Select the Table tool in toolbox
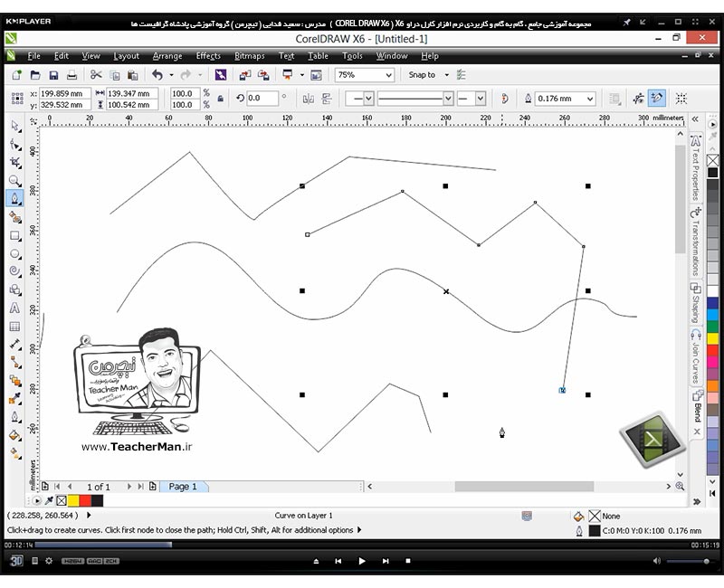The image size is (724, 588). [x=14, y=327]
